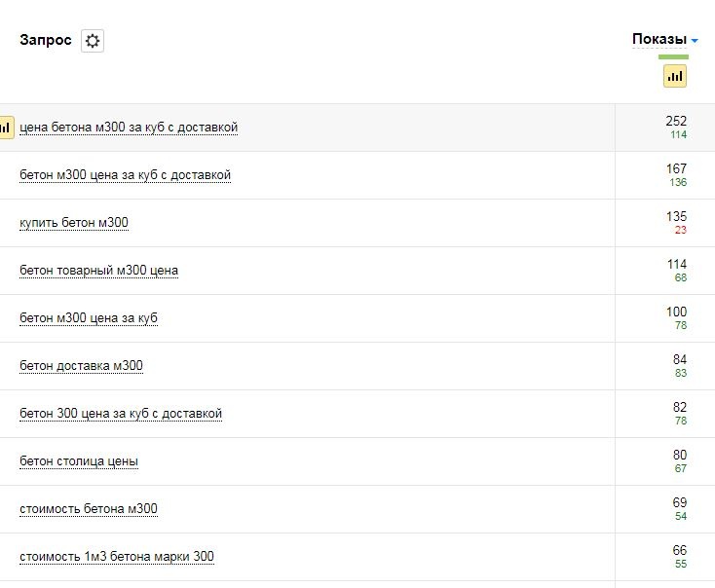Select "бетон товарный м300 цена" query
Viewport: 715px width, 588px height.
98,271
